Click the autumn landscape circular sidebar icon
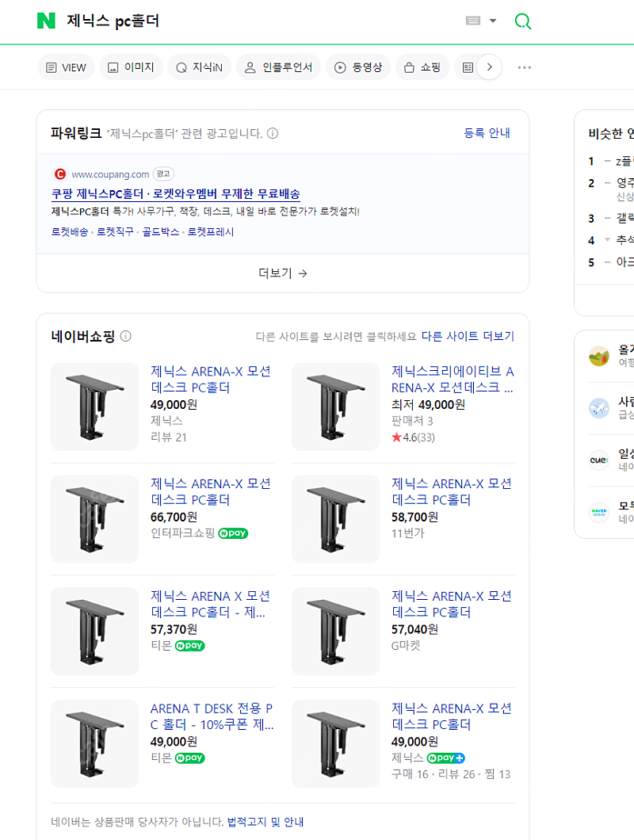 pos(599,357)
